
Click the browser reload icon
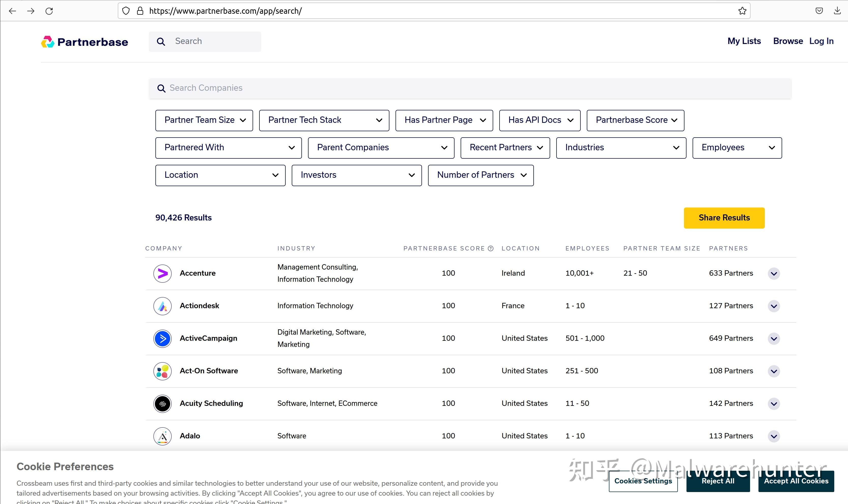[x=49, y=11]
